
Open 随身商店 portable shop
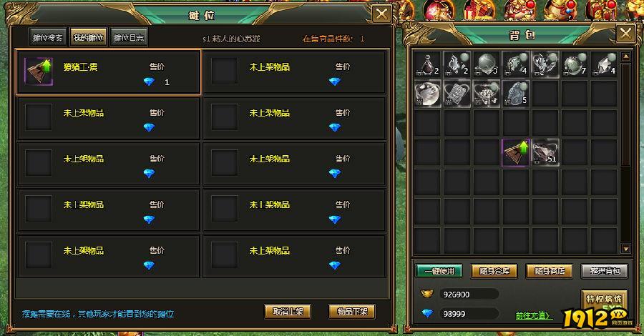(550, 271)
